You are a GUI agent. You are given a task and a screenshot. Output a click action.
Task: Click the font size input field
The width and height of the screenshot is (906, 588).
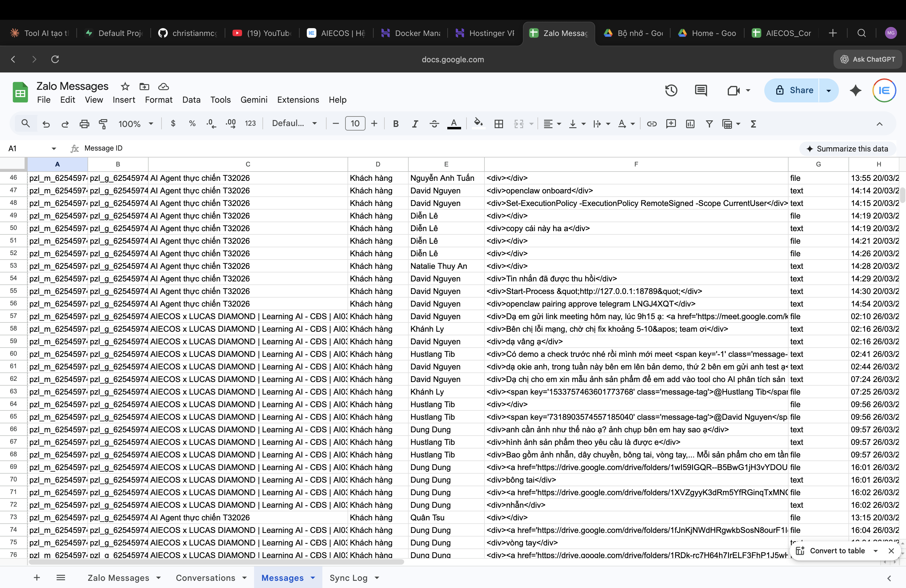tap(355, 123)
